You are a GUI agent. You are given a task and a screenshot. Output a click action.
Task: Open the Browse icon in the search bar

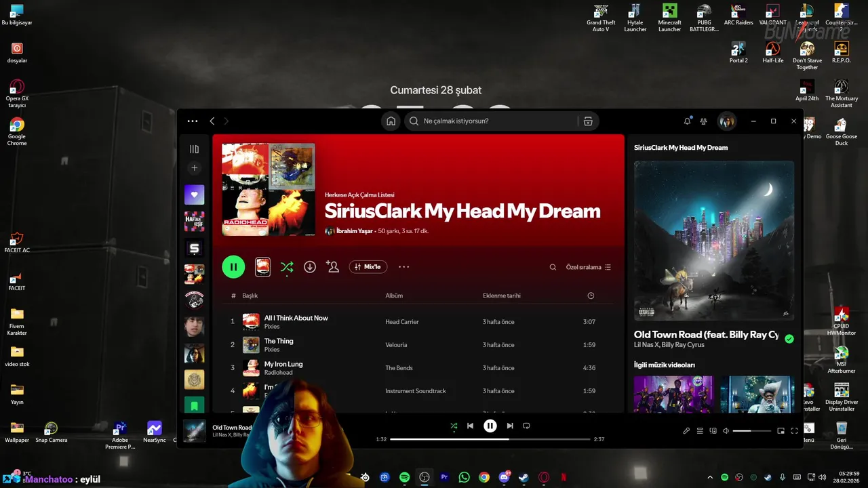click(x=588, y=121)
